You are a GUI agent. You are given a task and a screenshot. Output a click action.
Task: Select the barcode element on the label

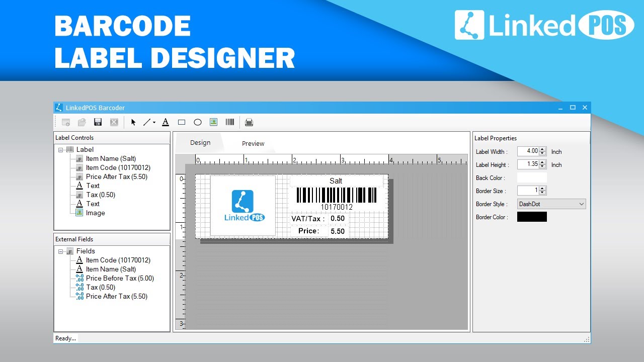click(x=337, y=199)
